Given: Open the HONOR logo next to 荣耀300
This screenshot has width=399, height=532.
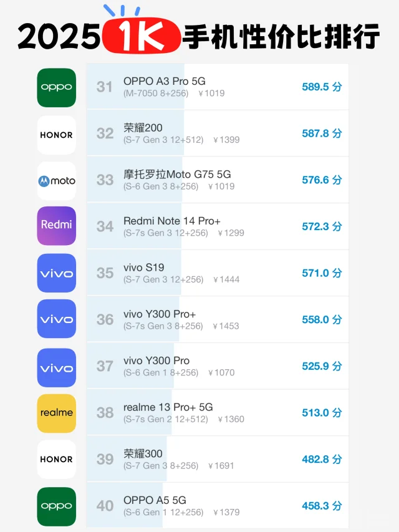Looking at the screenshot, I should click(x=56, y=460).
